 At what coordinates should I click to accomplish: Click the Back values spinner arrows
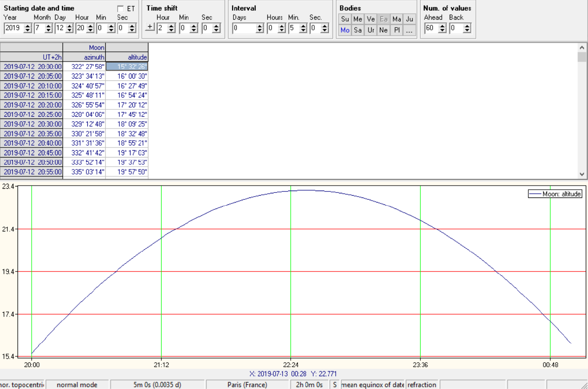click(x=467, y=28)
